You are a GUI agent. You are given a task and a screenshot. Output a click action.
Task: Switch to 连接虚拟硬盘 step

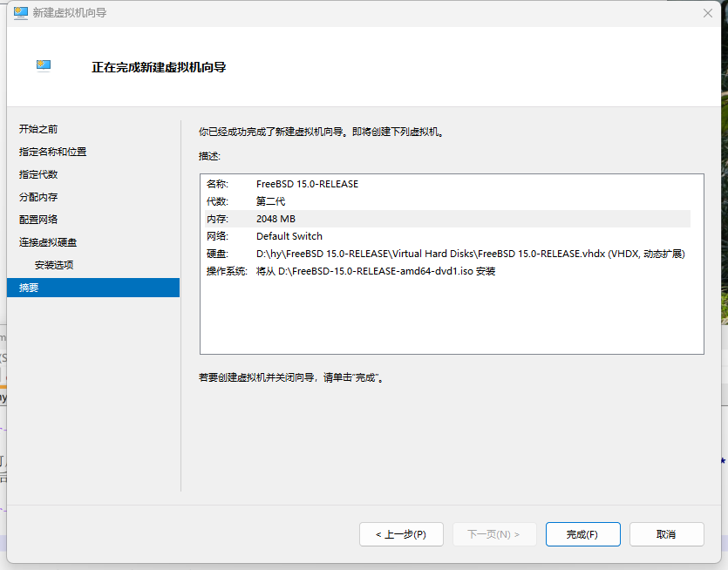(x=48, y=242)
